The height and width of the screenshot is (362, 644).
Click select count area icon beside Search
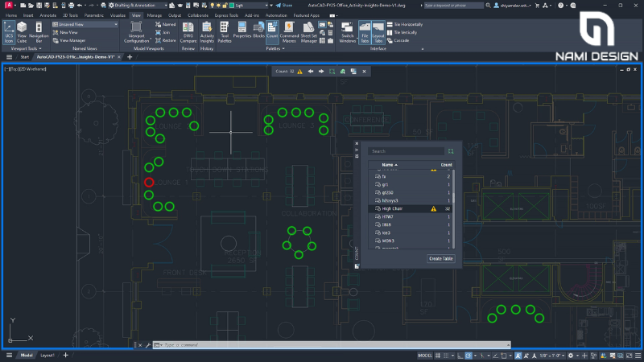pyautogui.click(x=451, y=151)
